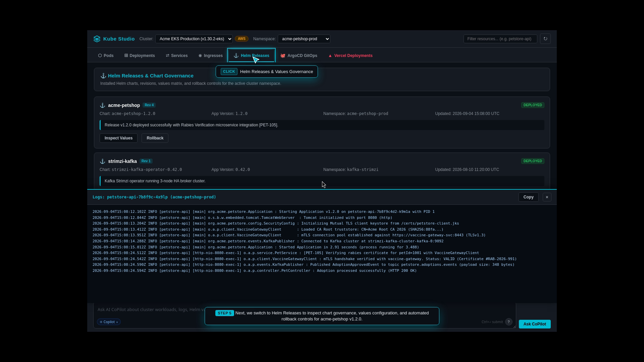Click the 'Starting Application v1.2.0' log line
Image resolution: width=644 pixels, height=362 pixels.
pos(264,212)
